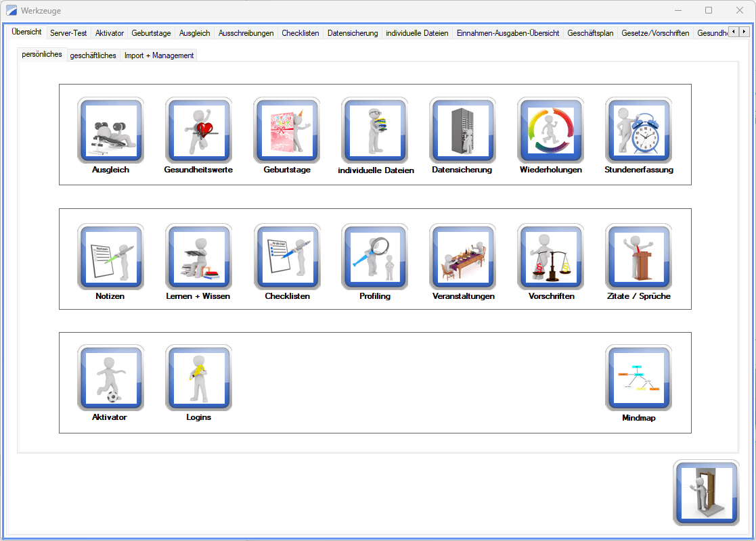Open Vorschriften scales icon
The width and height of the screenshot is (756, 541).
point(551,257)
